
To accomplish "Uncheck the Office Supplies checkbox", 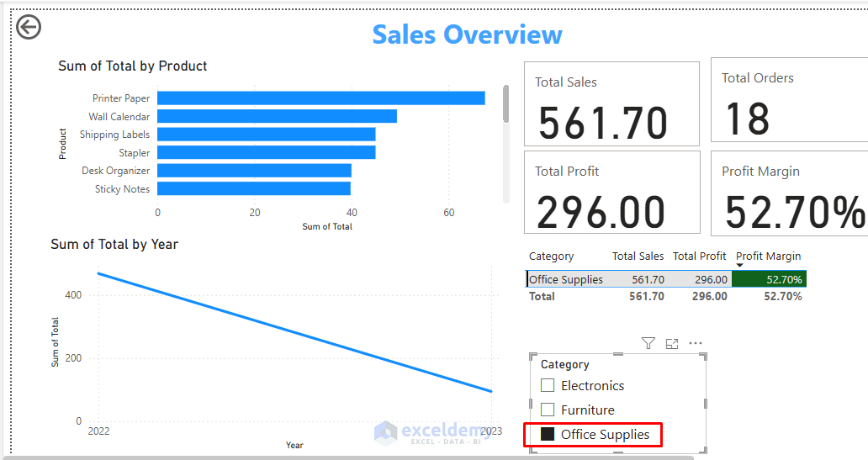I will [x=548, y=434].
